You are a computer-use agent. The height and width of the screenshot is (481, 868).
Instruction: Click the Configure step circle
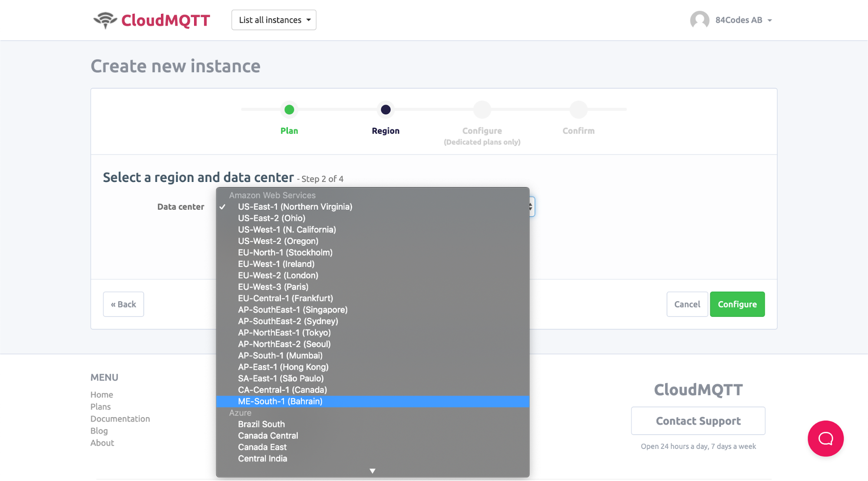pos(482,110)
